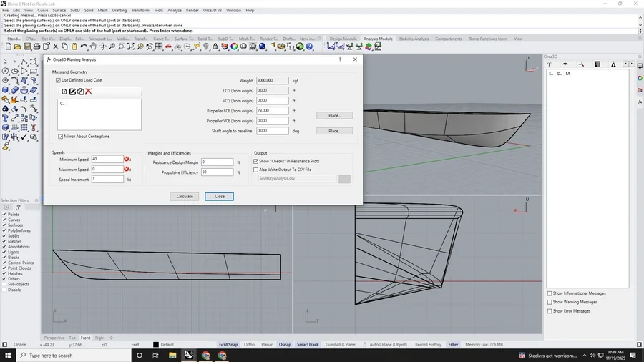
Task: Toggle the Meshes selection filter
Action: coord(4,241)
